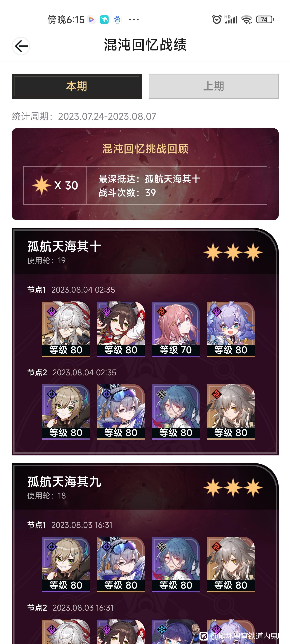Select the white-haired character in 其十 节点1
The height and width of the screenshot is (644, 290).
pos(66,329)
